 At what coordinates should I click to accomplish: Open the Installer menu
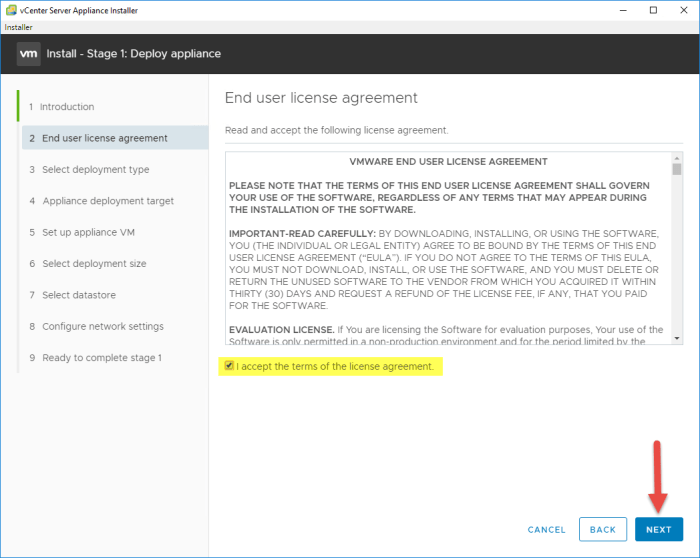pos(19,27)
